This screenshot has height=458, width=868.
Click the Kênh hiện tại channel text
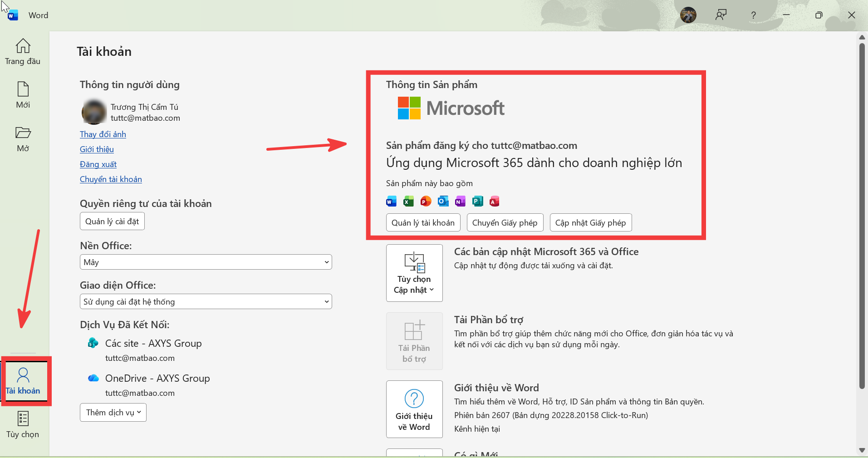[x=477, y=429]
